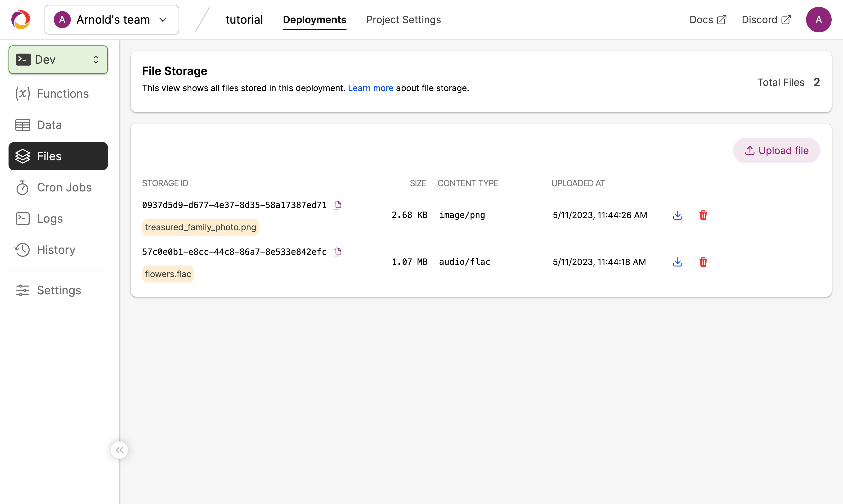Open the Dev deployment switcher
The image size is (843, 504).
[58, 59]
